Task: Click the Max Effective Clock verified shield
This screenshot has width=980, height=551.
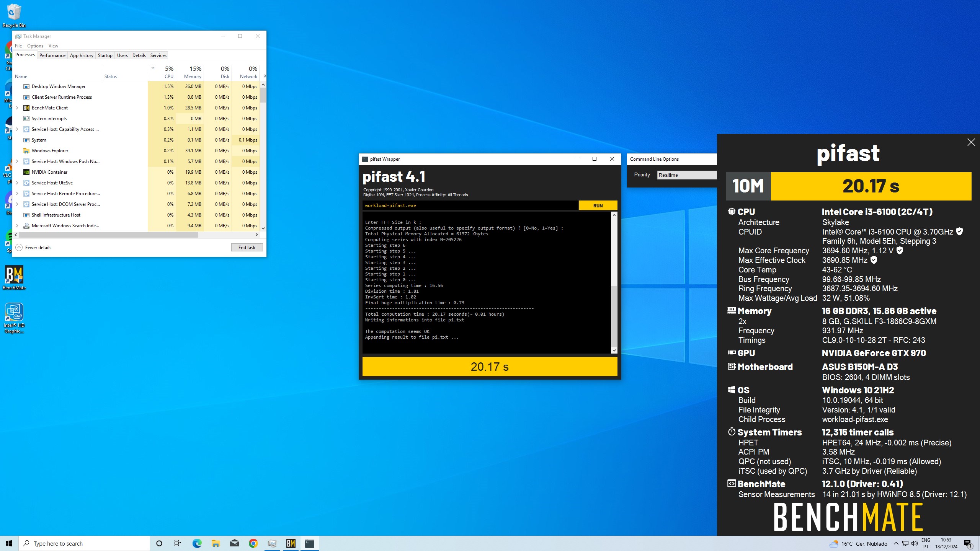Action: [x=874, y=260]
